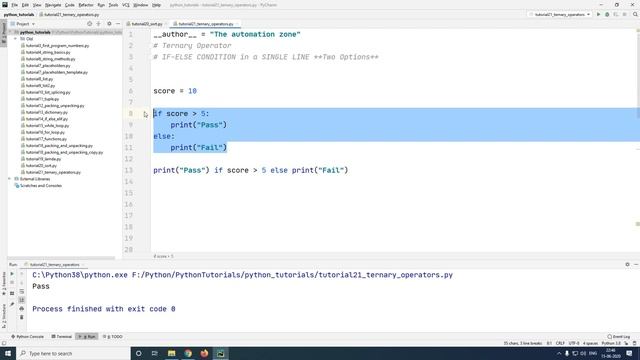Clear all Run console output

22,317
